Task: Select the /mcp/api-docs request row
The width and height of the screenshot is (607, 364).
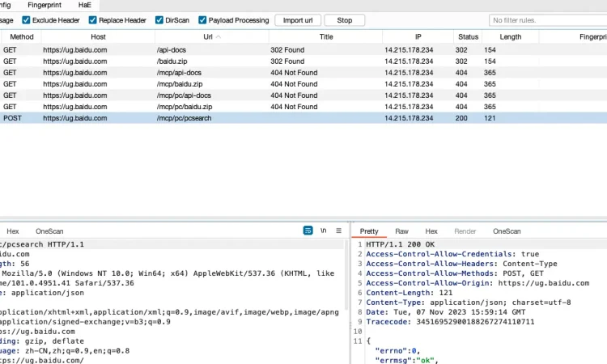Action: [303, 73]
